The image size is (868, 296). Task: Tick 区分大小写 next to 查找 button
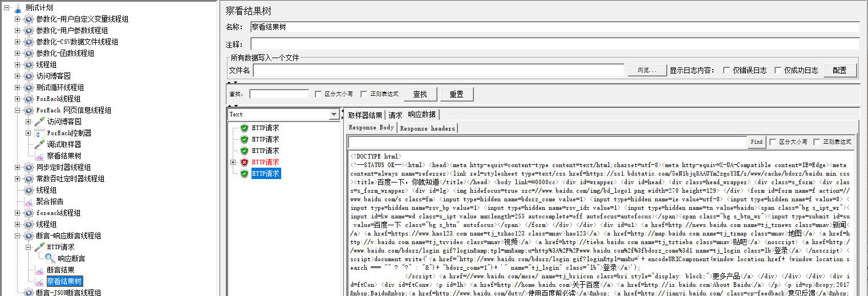point(318,94)
